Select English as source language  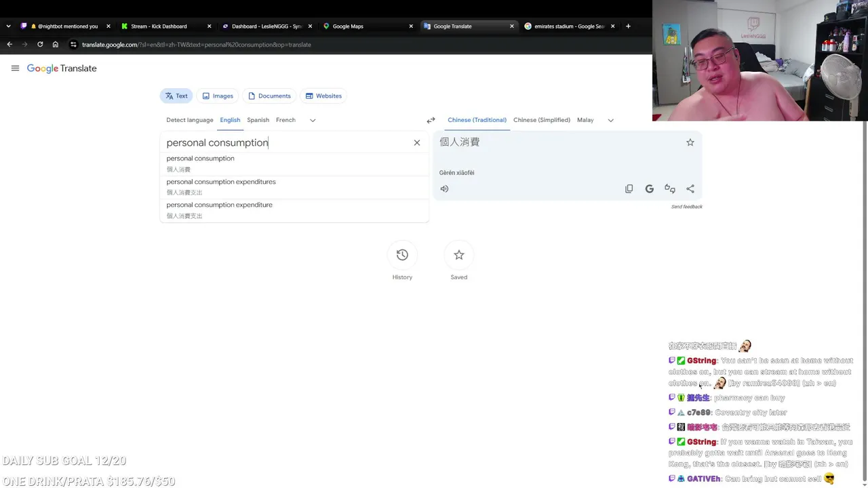[x=230, y=120]
